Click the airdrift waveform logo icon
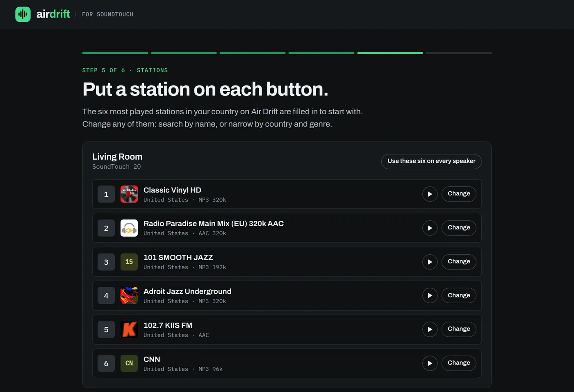The width and height of the screenshot is (574, 392). [23, 14]
